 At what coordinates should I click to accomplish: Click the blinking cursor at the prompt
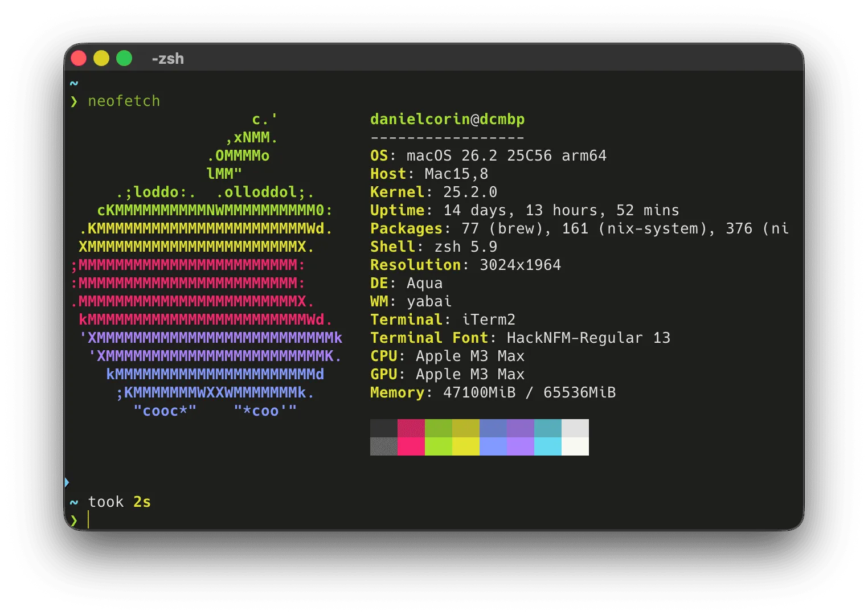(x=89, y=520)
